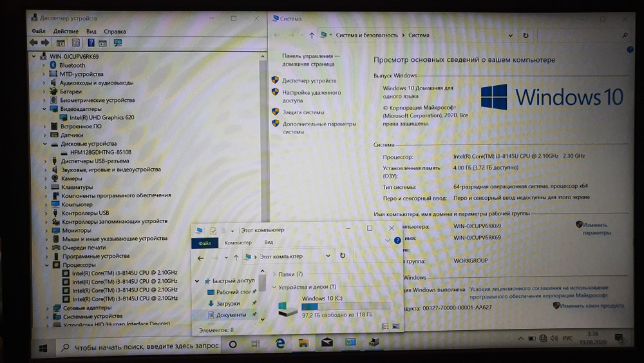Open the Вид menu in Device Manager

pos(91,31)
